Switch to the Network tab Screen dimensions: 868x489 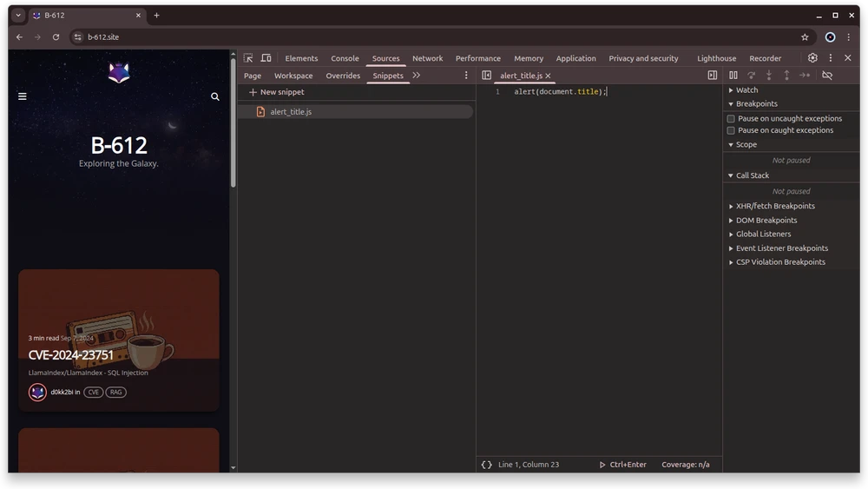(427, 58)
